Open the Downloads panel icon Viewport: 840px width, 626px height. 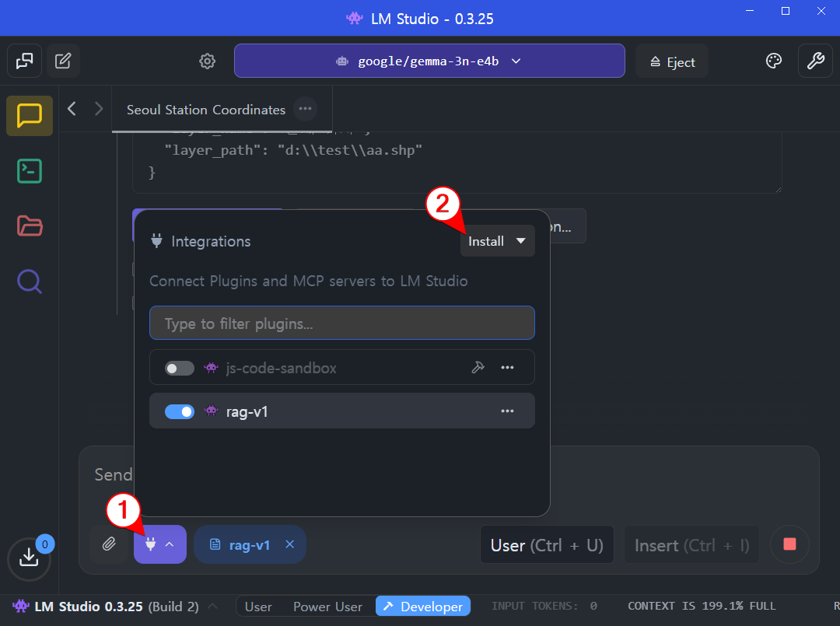coord(29,558)
